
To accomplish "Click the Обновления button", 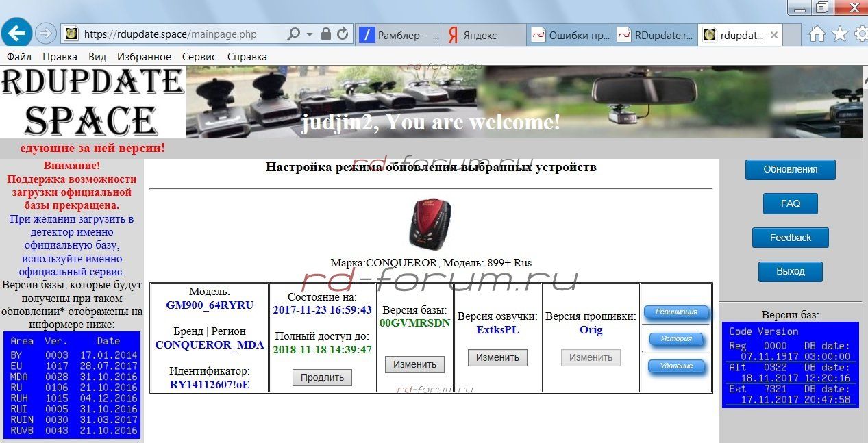I will pos(790,169).
